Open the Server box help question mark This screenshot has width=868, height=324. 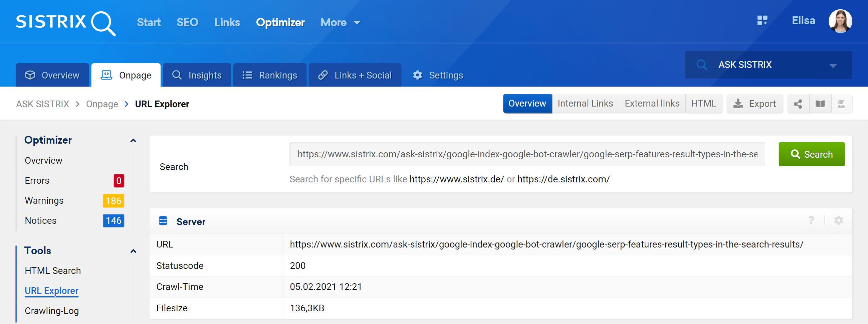tap(811, 220)
